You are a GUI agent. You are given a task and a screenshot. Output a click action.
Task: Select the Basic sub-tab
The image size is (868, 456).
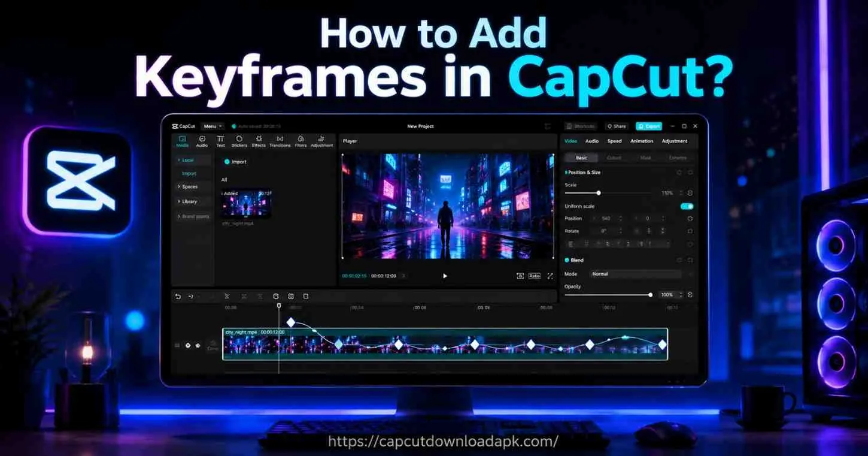pos(582,158)
